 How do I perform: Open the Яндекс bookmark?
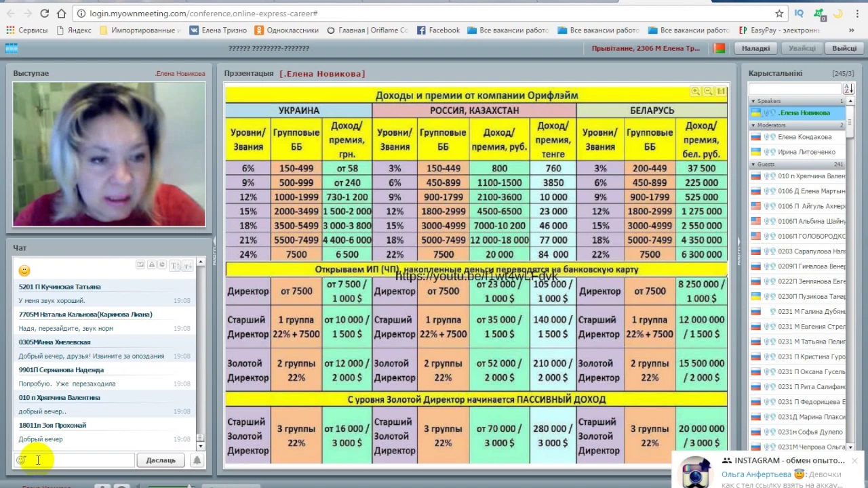point(74,30)
